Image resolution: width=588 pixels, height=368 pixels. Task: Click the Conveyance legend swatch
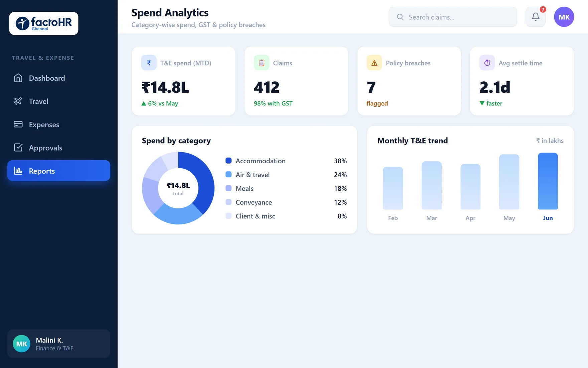pyautogui.click(x=229, y=202)
